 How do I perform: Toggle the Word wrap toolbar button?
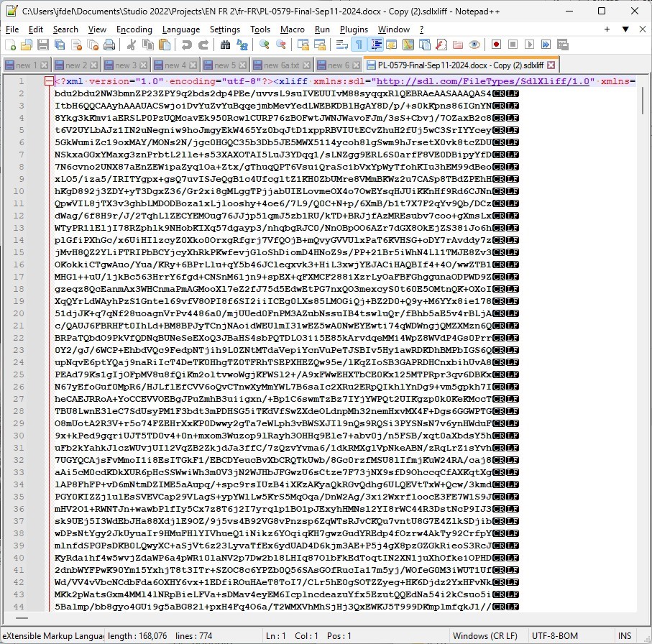click(x=341, y=45)
